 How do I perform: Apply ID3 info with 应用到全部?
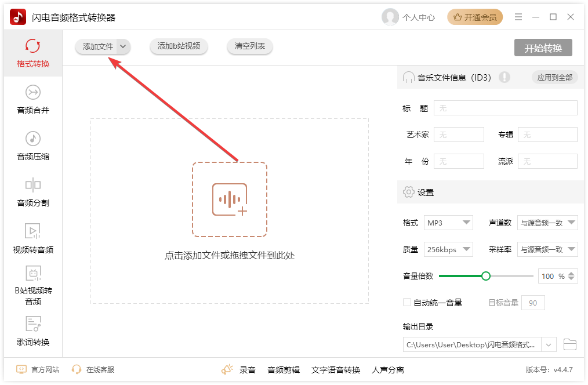pyautogui.click(x=554, y=77)
